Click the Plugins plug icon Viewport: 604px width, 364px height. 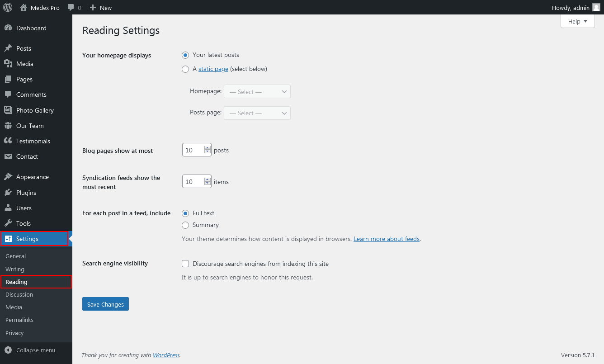(8, 193)
